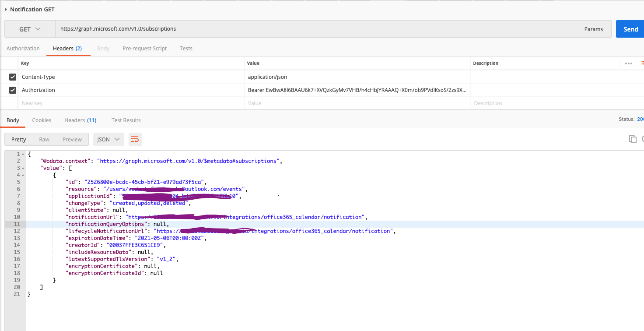The image size is (644, 331).
Task: Open the GET method dropdown
Action: point(30,29)
